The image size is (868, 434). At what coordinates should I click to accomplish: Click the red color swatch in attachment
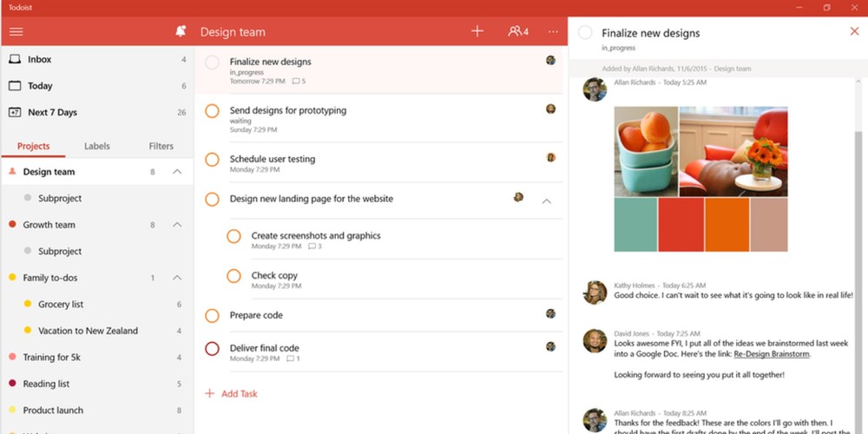tap(681, 225)
